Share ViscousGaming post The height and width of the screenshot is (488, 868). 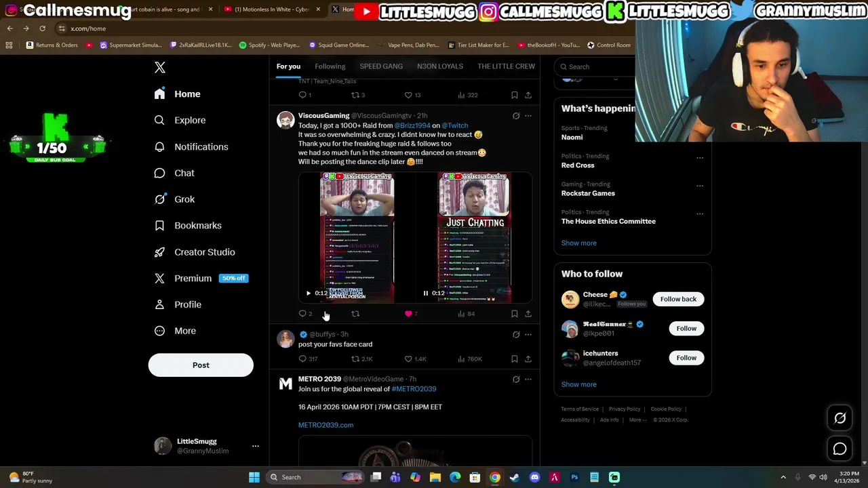pos(528,314)
